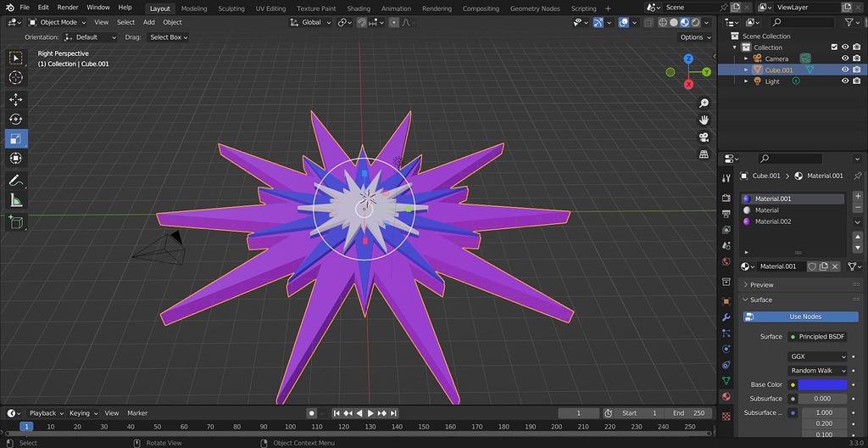Select the Scale tool
The width and height of the screenshot is (868, 448).
[16, 138]
